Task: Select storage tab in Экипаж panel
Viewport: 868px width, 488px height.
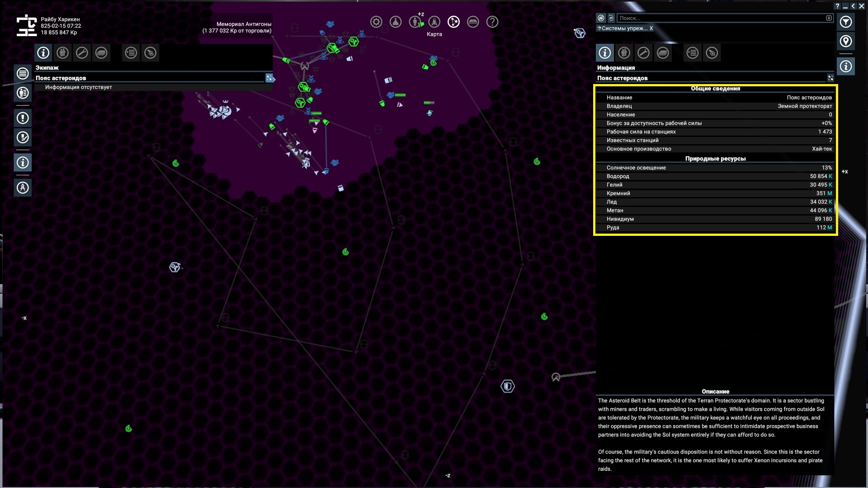Action: 101,53
